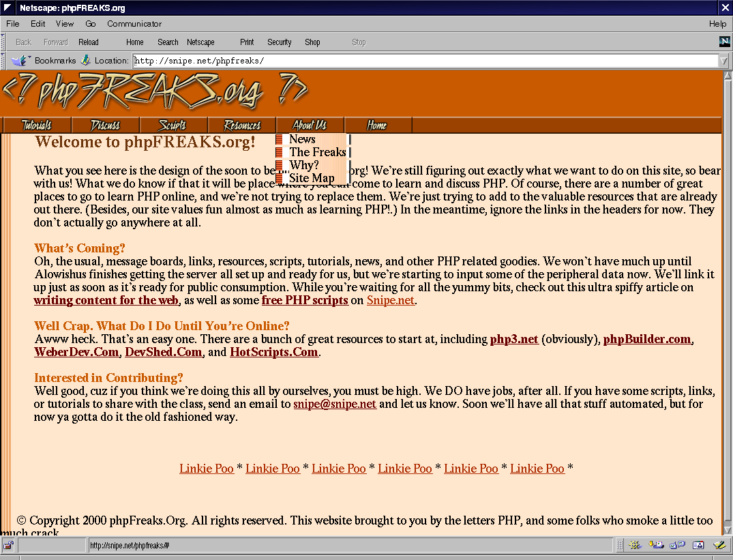Click the Search toolbar button
The image size is (733, 560).
pos(168,42)
